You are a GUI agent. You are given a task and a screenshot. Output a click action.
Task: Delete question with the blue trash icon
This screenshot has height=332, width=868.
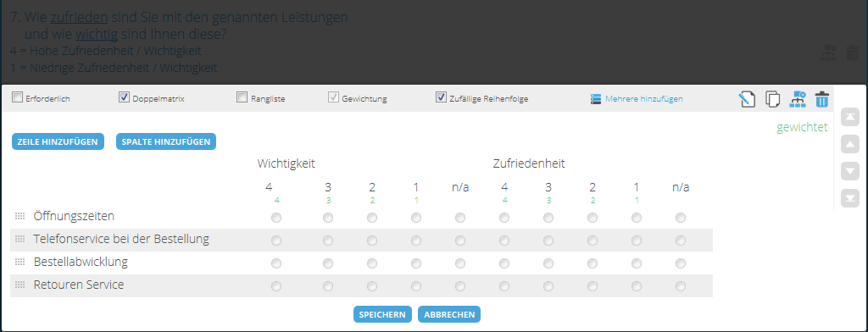[822, 100]
